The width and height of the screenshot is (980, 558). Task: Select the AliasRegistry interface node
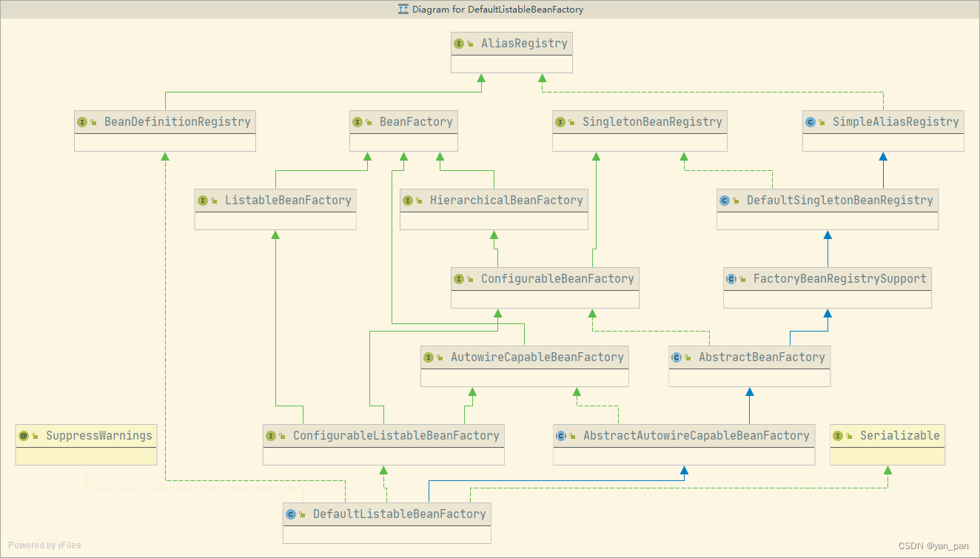pyautogui.click(x=512, y=53)
